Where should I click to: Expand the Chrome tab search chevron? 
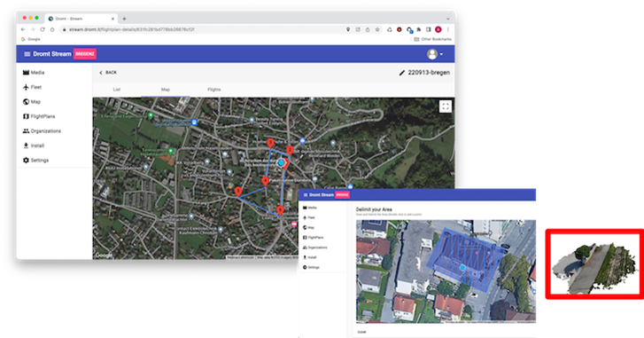click(x=447, y=19)
